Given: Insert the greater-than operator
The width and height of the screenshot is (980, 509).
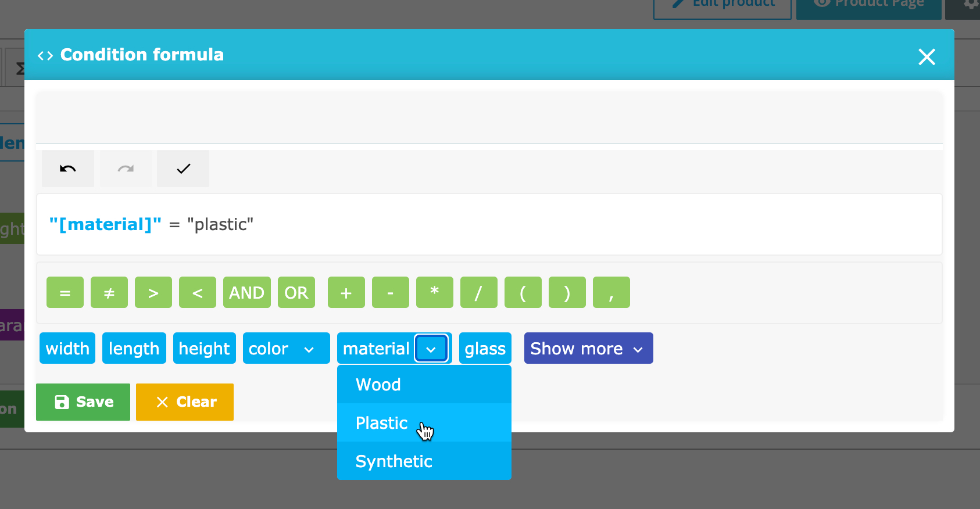Looking at the screenshot, I should click(153, 292).
